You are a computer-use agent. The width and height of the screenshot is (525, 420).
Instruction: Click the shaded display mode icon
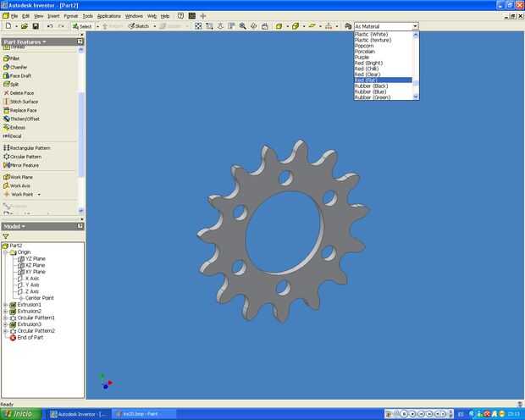point(279,25)
